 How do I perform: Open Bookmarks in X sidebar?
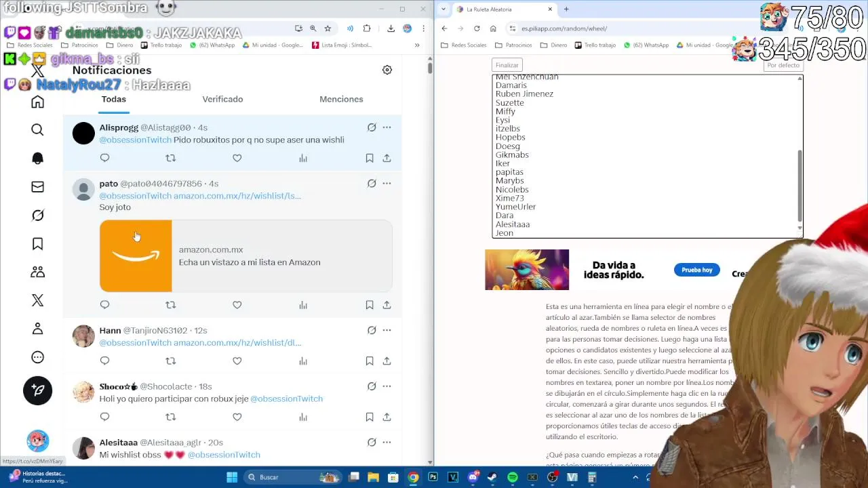point(37,244)
